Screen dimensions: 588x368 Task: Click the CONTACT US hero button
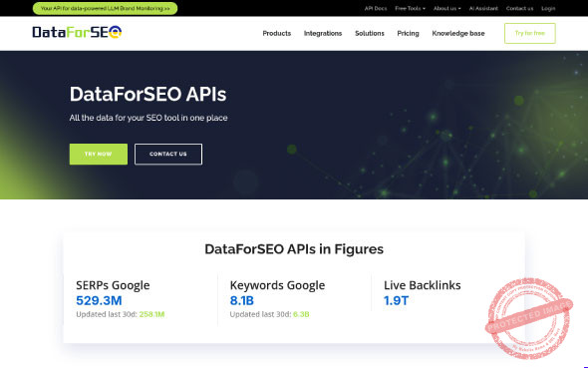(x=168, y=154)
